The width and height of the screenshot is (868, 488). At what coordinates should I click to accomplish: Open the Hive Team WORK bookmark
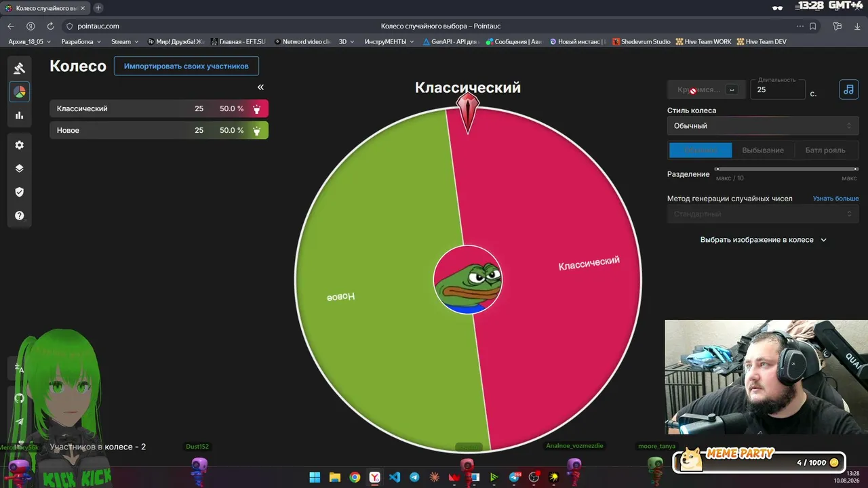[703, 42]
